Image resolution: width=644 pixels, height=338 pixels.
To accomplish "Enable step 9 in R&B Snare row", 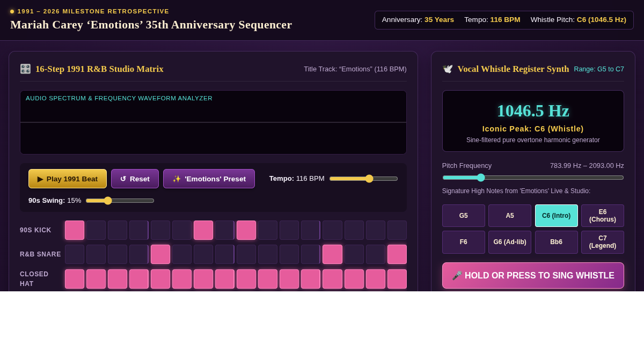I will pos(246,254).
